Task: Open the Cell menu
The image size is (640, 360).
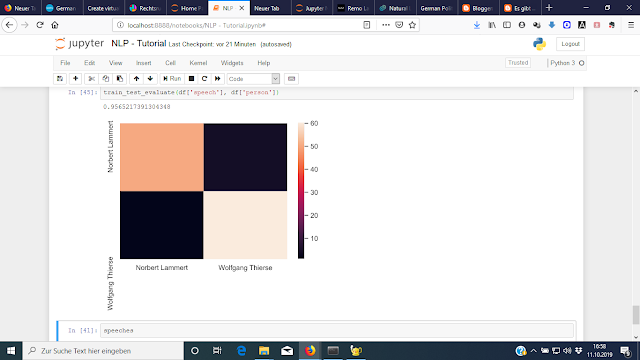Action: click(170, 63)
